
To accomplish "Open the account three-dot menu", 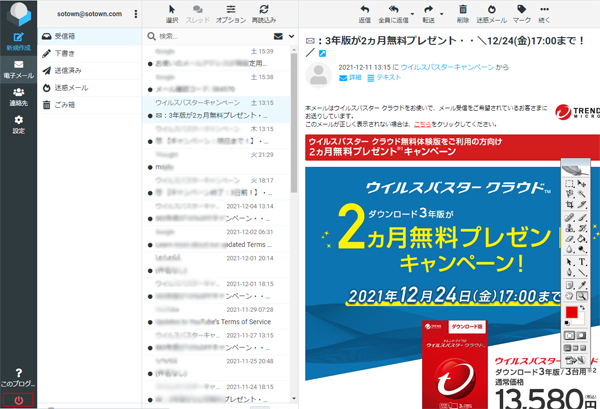I will (135, 14).
